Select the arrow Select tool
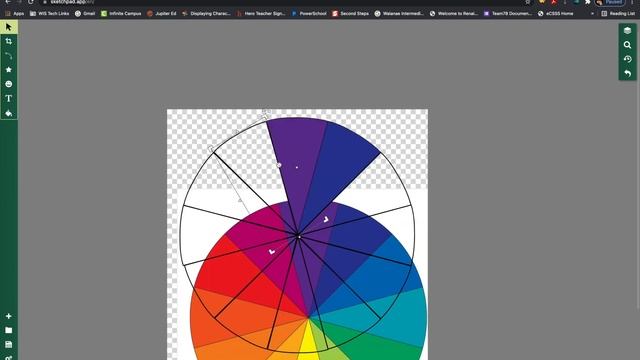640x360 pixels. point(9,27)
